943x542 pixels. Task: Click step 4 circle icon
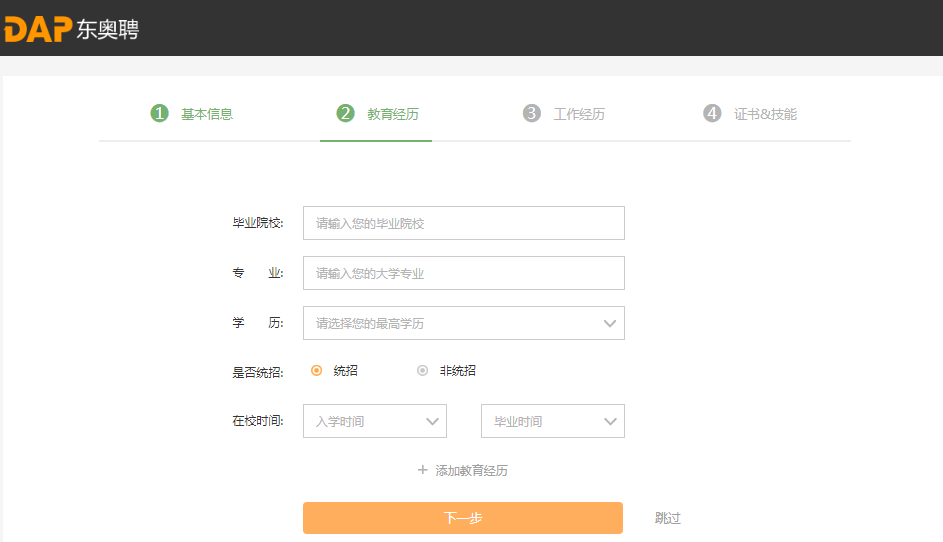click(712, 113)
